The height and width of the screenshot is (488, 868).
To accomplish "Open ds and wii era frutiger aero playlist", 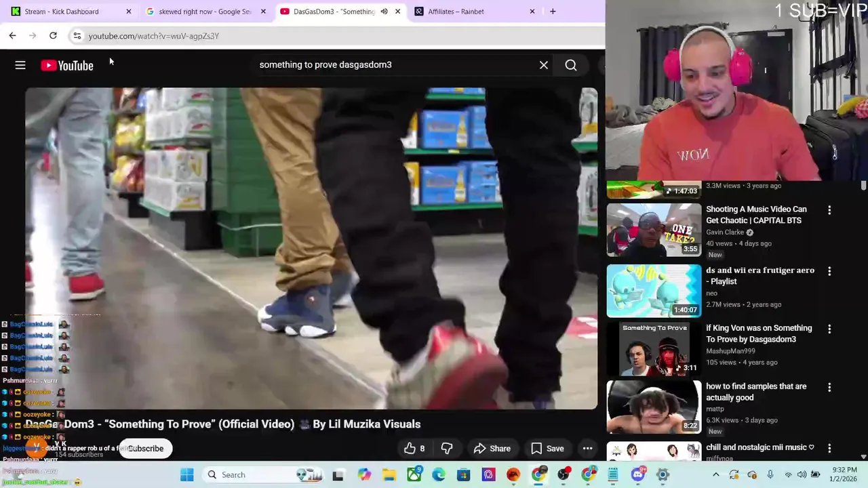I will (x=760, y=276).
